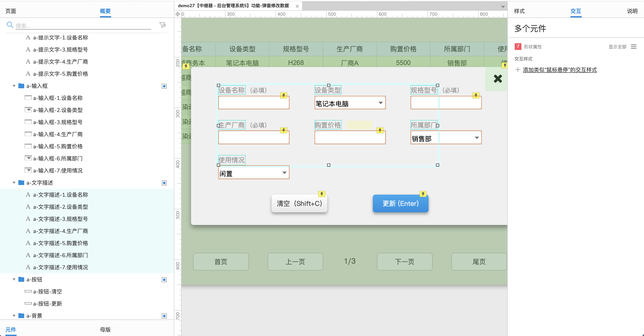Click textbox icon of a-输入框-1.设备名称
The height and width of the screenshot is (336, 644).
pyautogui.click(x=28, y=98)
